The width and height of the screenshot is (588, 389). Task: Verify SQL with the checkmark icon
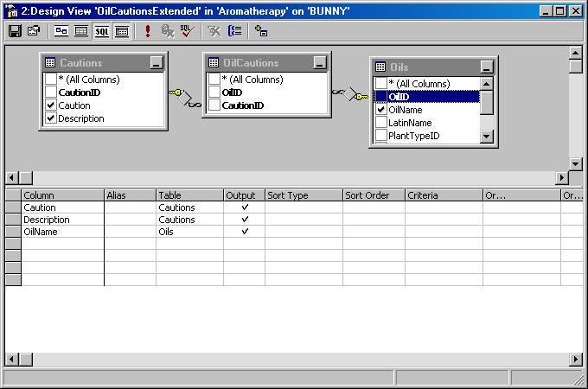pos(187,31)
